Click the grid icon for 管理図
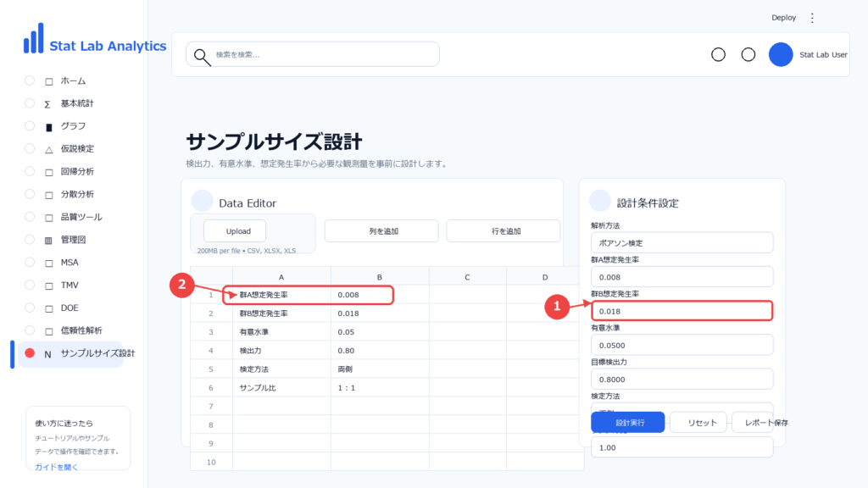Screen dimensions: 868x488 [48, 240]
